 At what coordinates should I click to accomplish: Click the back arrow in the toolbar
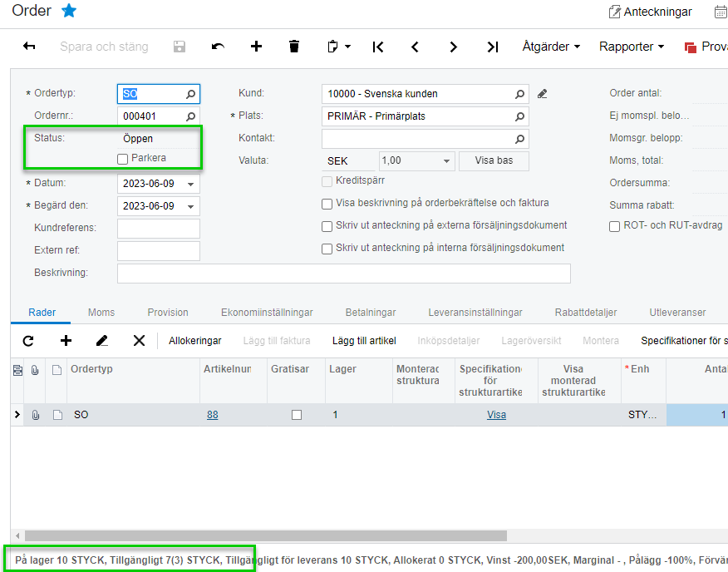(29, 46)
